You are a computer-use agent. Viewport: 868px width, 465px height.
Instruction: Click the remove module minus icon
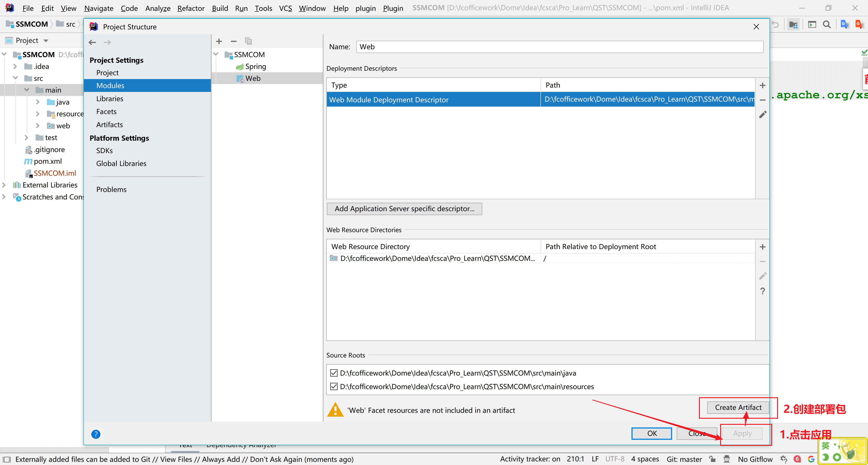234,41
